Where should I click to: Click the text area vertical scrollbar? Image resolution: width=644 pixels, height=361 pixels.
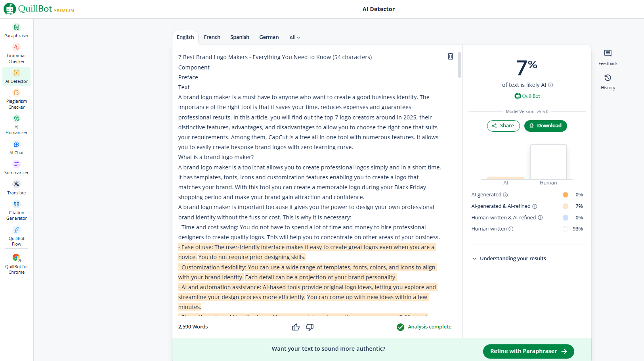point(459,65)
